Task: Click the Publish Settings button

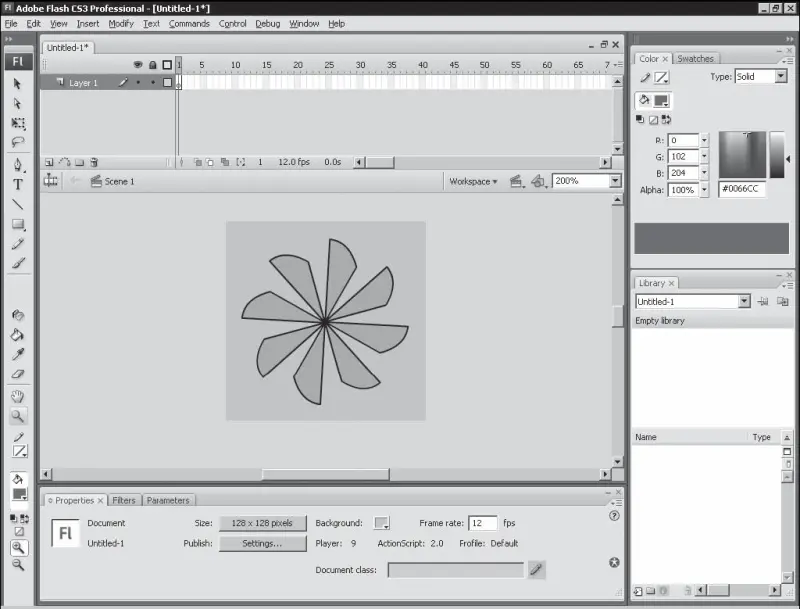Action: (262, 543)
